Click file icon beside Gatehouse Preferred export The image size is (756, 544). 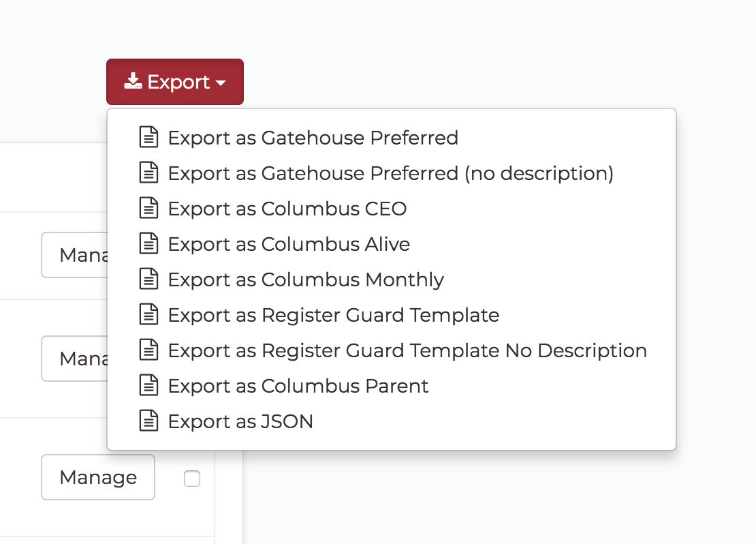[x=148, y=137]
